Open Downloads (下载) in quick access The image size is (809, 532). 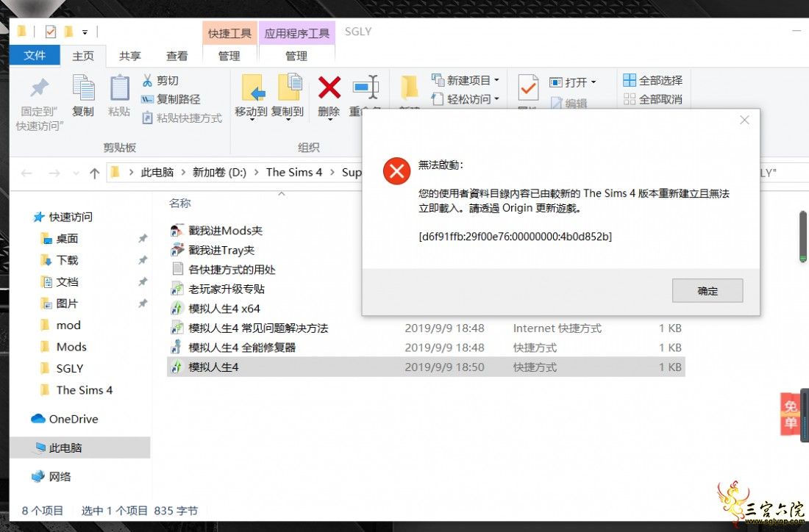click(60, 260)
